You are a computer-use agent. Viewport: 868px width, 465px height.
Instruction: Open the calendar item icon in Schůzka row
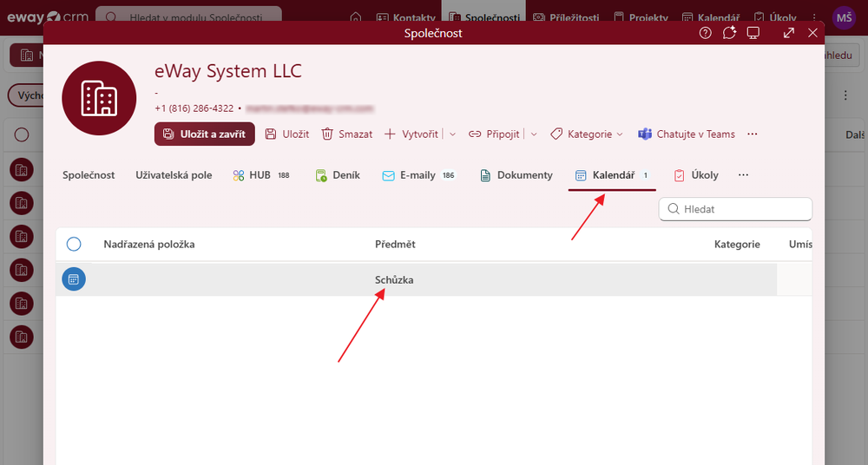pos(74,279)
